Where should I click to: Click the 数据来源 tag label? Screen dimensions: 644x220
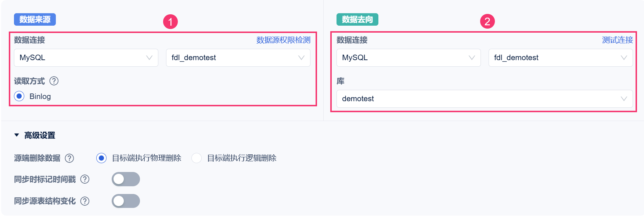tap(35, 19)
